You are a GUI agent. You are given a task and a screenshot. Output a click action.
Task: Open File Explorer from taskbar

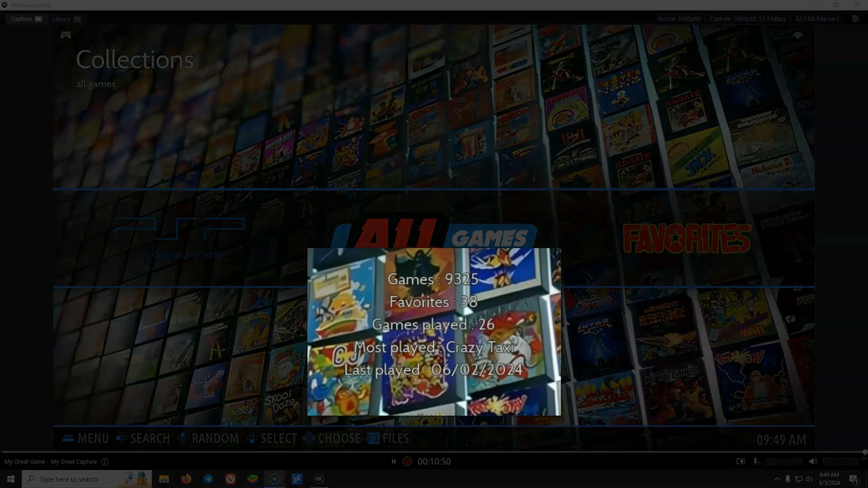[x=164, y=479]
